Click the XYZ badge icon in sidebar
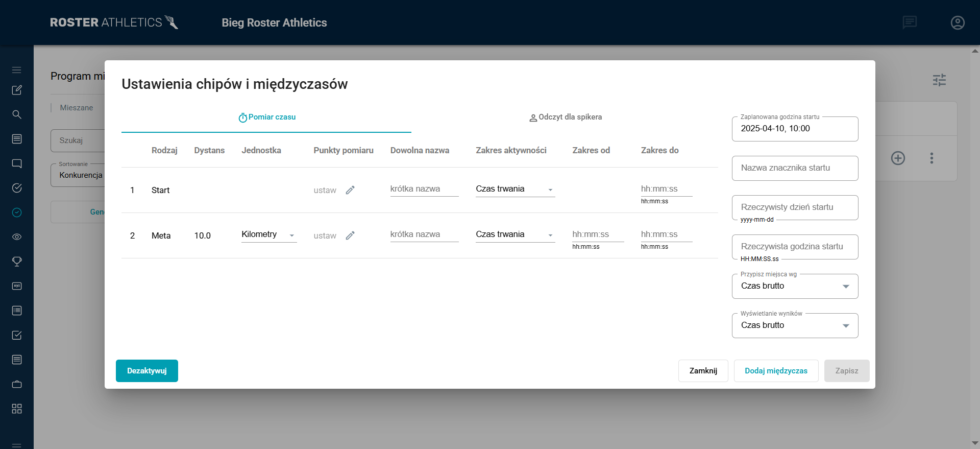980x449 pixels. 17,286
